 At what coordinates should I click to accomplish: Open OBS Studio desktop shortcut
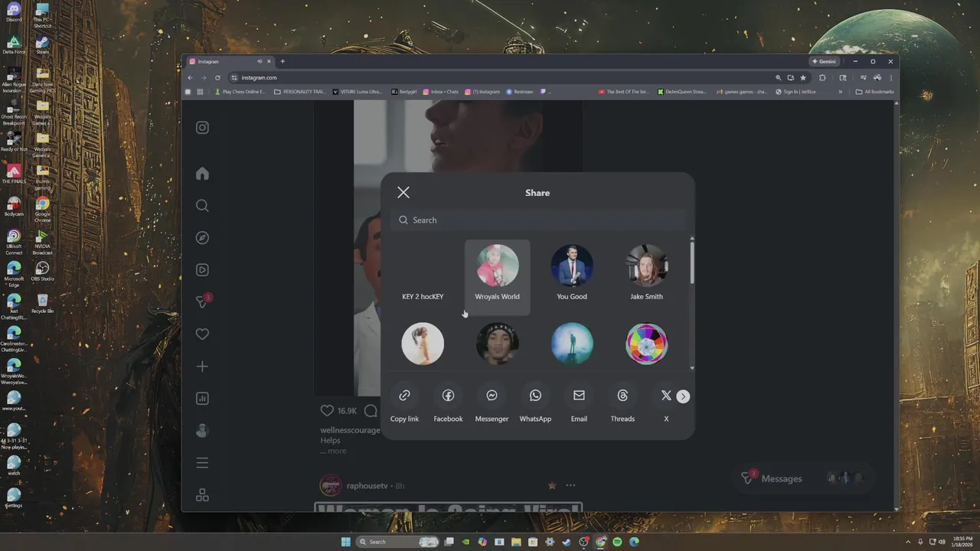coord(42,271)
